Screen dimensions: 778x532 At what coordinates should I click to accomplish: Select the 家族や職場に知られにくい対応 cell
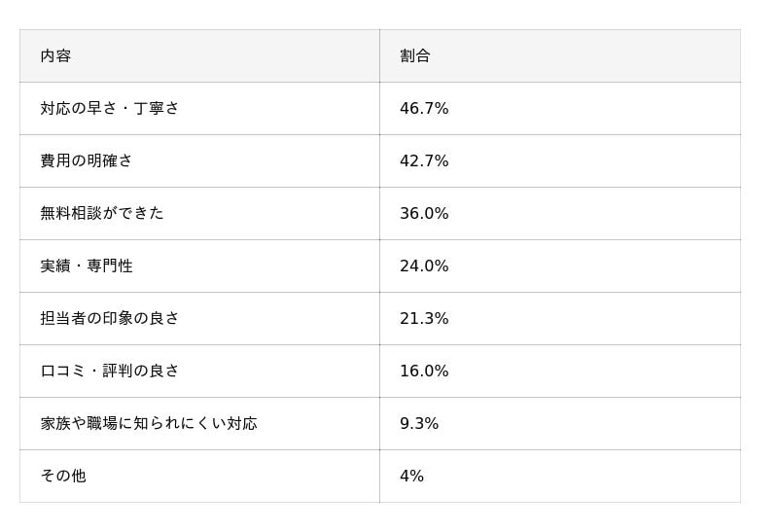point(149,424)
